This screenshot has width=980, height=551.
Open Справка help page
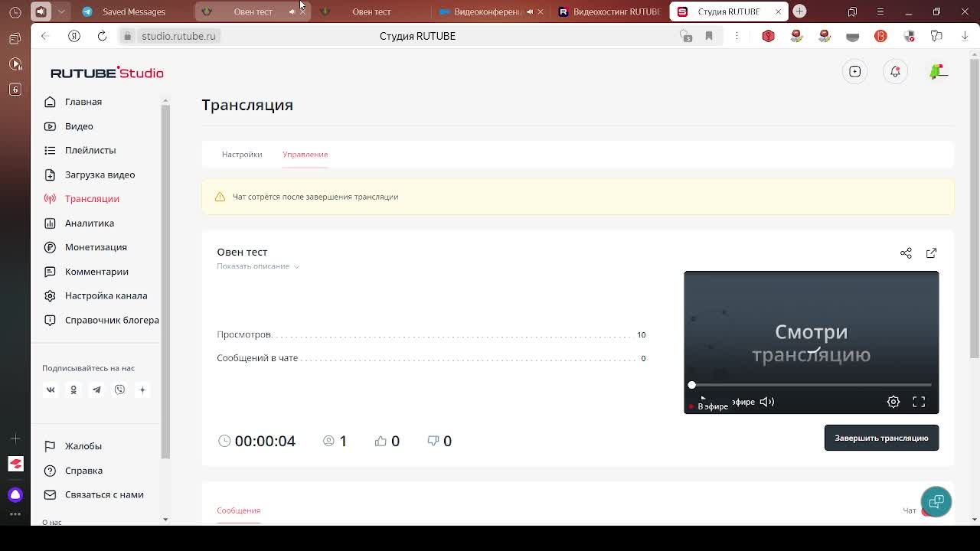click(x=83, y=471)
